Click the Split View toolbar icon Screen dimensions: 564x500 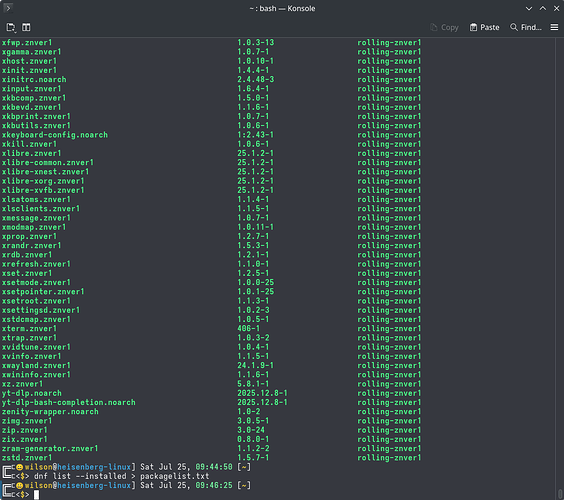[26, 27]
